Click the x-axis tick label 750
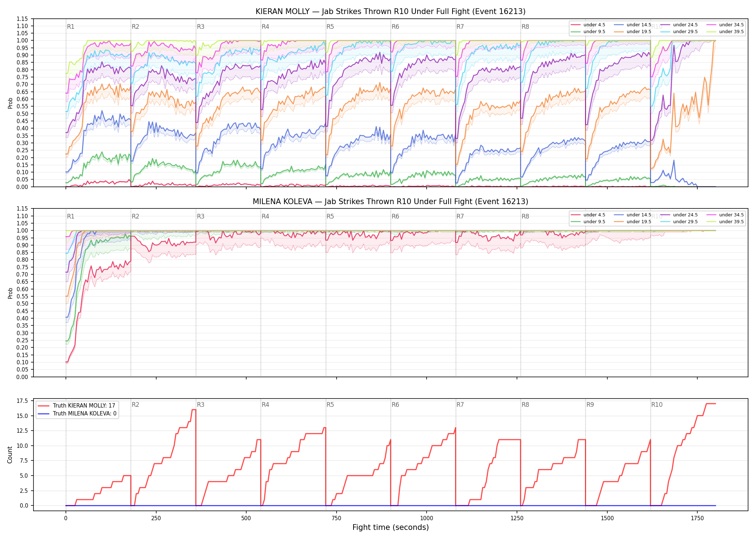 pos(336,518)
